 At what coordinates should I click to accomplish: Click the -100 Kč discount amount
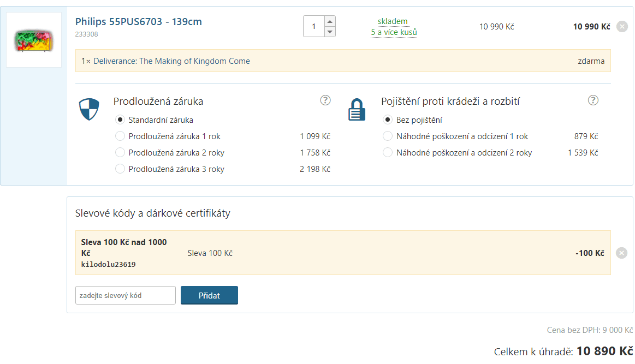[590, 253]
